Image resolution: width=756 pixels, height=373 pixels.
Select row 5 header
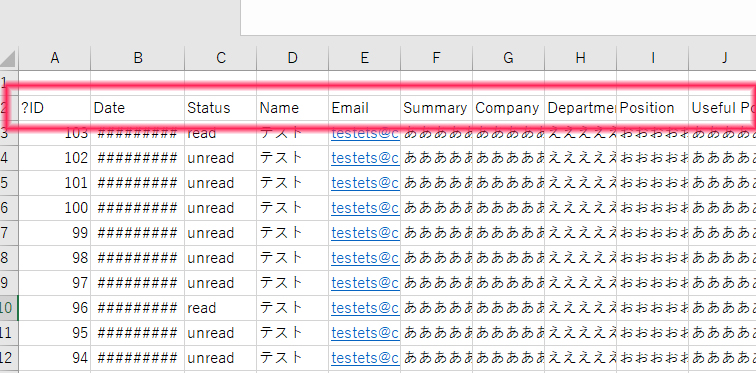[9, 183]
